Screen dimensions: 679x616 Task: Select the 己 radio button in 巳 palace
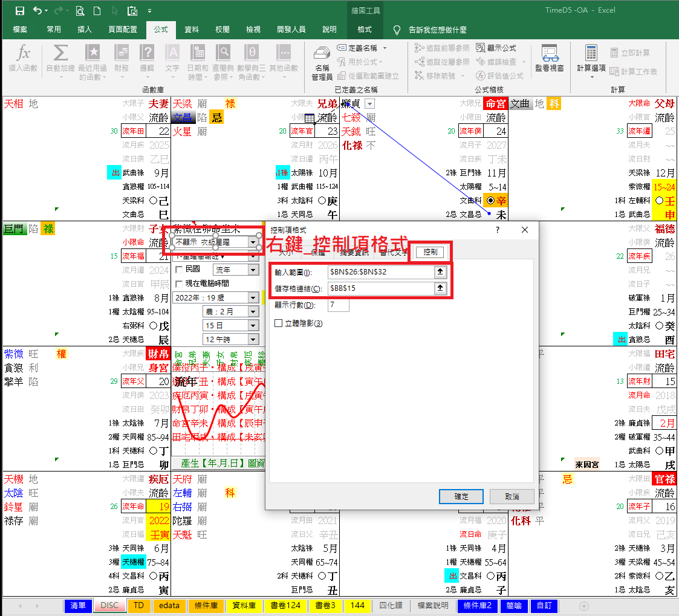[154, 201]
